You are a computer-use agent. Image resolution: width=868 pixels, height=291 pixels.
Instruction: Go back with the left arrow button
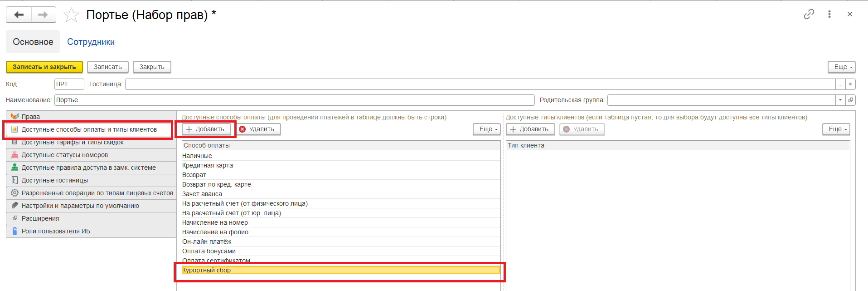point(19,15)
